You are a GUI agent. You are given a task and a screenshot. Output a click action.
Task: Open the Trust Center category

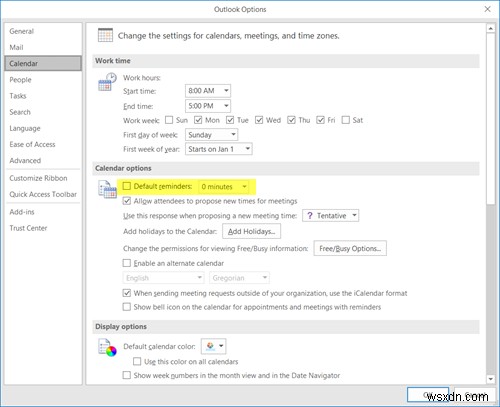(x=43, y=228)
